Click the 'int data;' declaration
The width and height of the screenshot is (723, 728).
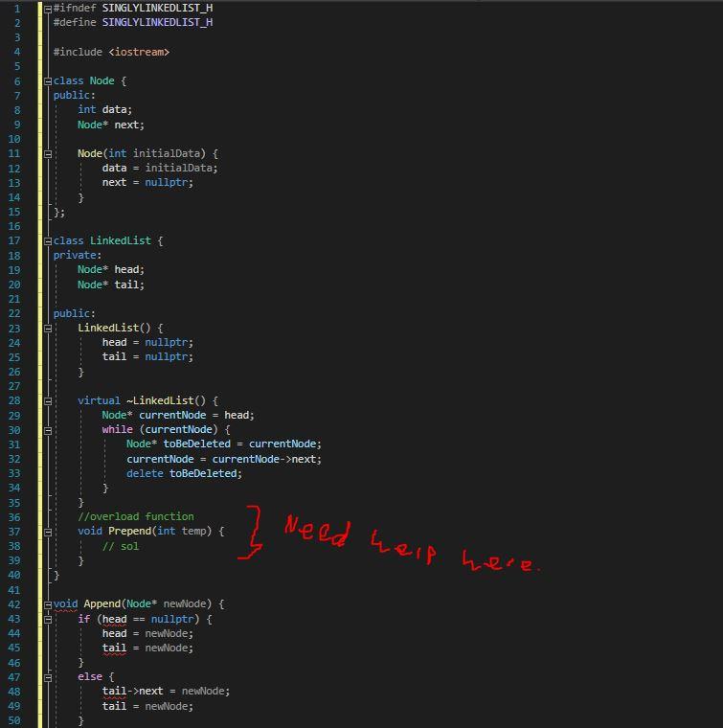click(105, 109)
